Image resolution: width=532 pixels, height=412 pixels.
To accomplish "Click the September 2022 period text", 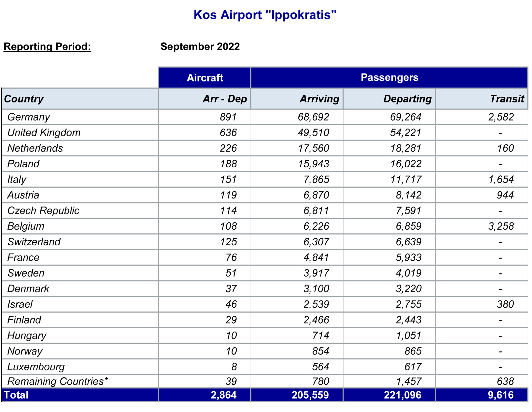I will pyautogui.click(x=200, y=47).
